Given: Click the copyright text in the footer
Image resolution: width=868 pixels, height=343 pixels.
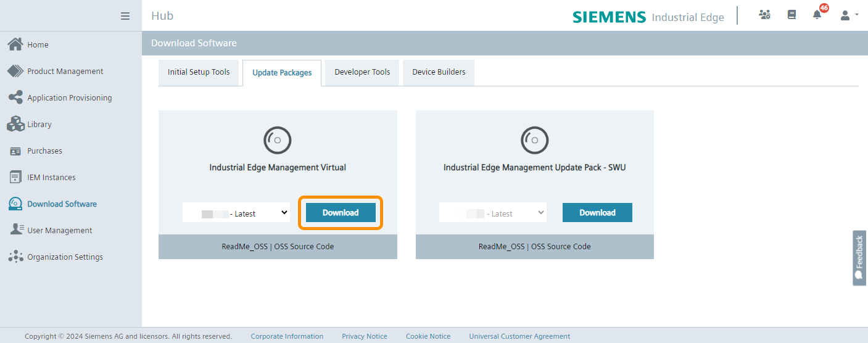Looking at the screenshot, I should [128, 336].
